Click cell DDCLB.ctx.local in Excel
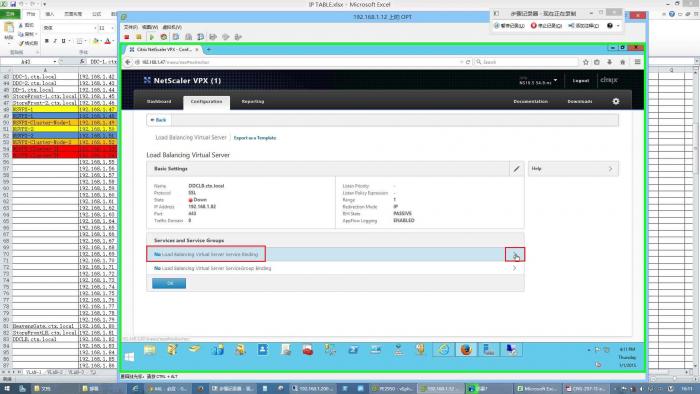The width and height of the screenshot is (700, 394). 45,340
